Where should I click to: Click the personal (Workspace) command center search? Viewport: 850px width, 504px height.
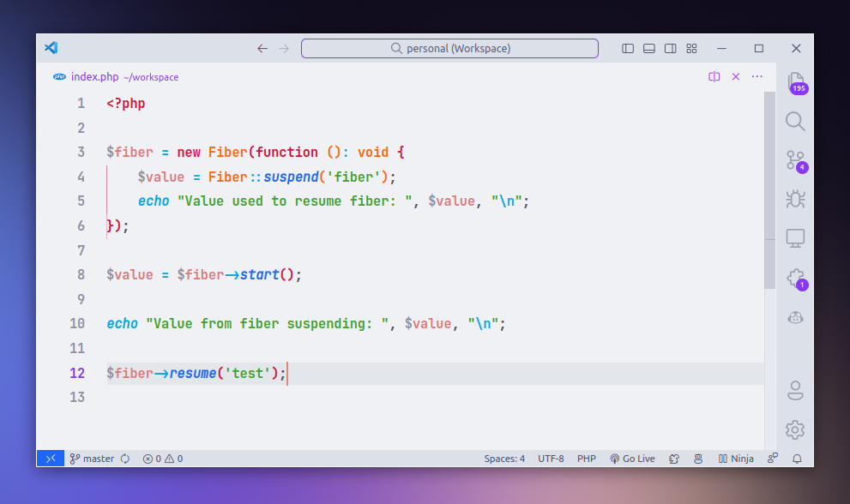coord(450,48)
